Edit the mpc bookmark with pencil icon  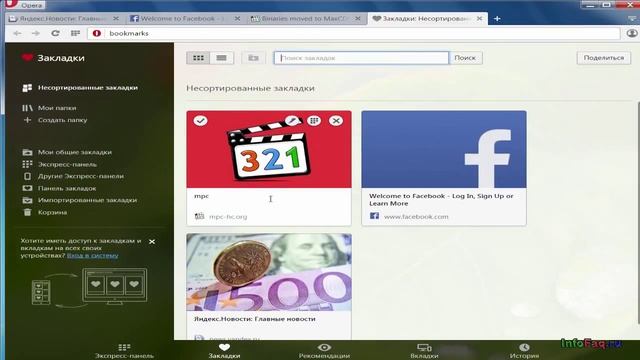click(292, 121)
